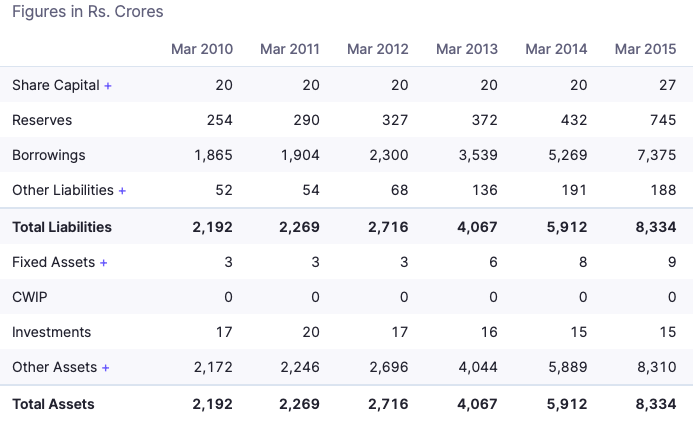Select the Mar 2015 column header
This screenshot has width=693, height=426.
pos(646,49)
